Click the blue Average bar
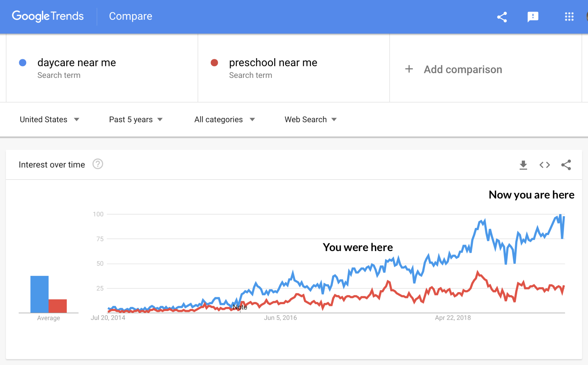This screenshot has width=588, height=365. tap(39, 294)
